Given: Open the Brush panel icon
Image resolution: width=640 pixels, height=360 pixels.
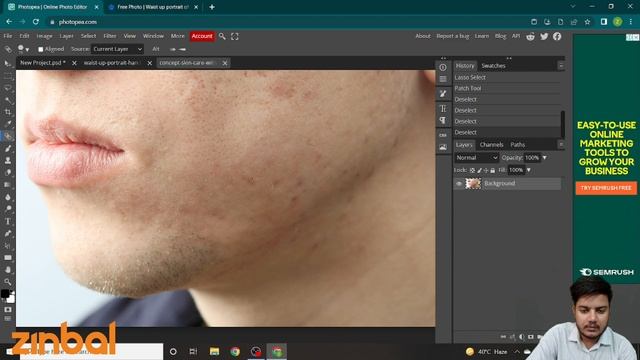Looking at the screenshot, I should [443, 94].
